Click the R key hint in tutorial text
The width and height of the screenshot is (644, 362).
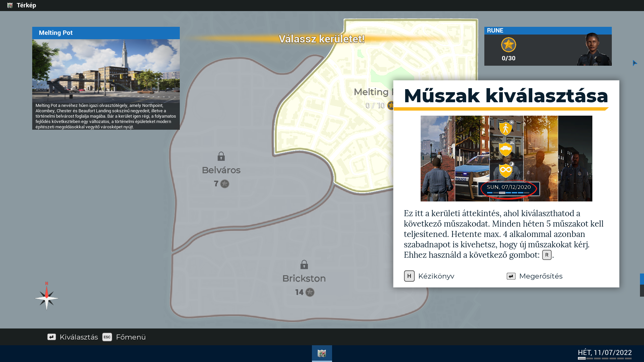546,255
